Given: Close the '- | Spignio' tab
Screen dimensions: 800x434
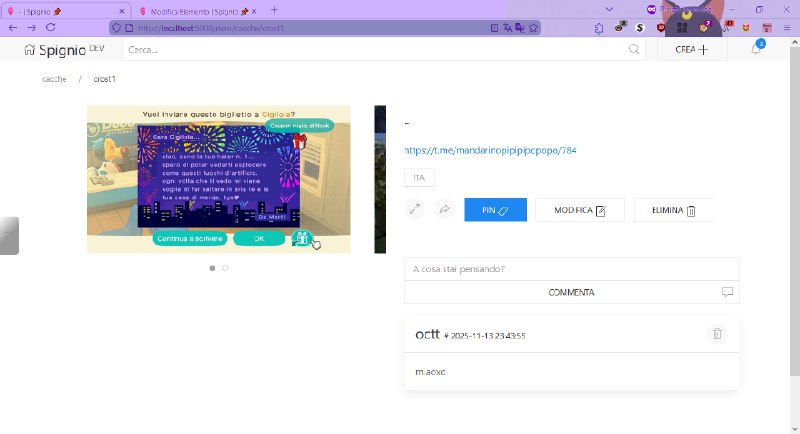Looking at the screenshot, I should (x=121, y=11).
